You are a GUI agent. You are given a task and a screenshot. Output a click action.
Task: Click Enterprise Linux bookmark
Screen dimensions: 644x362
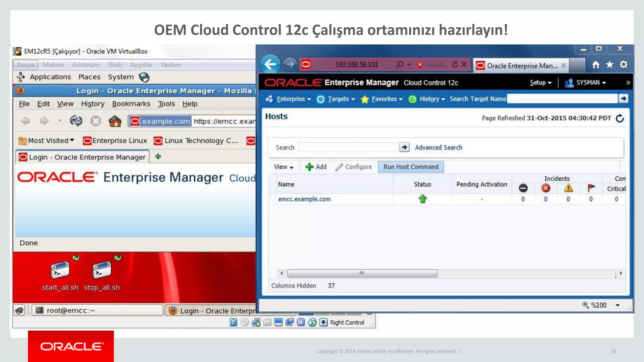[115, 140]
